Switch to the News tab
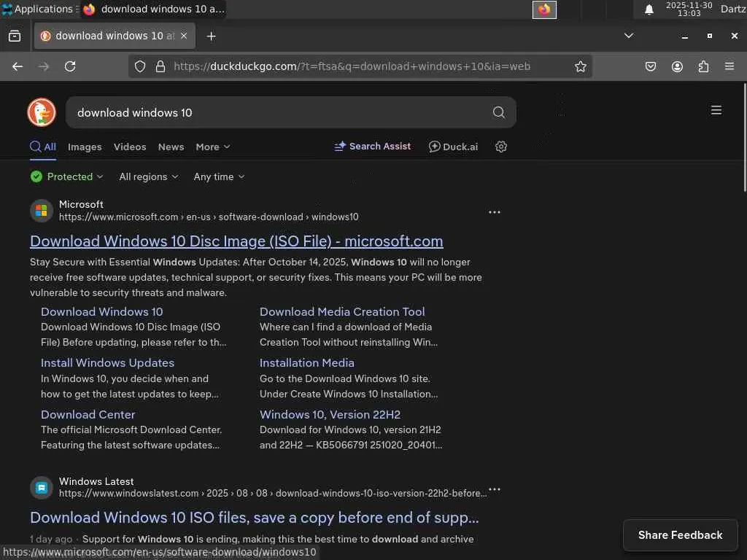The width and height of the screenshot is (747, 560). [x=171, y=147]
